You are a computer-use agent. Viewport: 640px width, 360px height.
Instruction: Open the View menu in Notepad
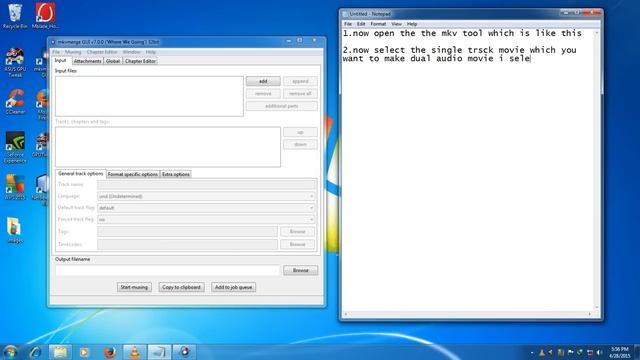click(x=396, y=24)
